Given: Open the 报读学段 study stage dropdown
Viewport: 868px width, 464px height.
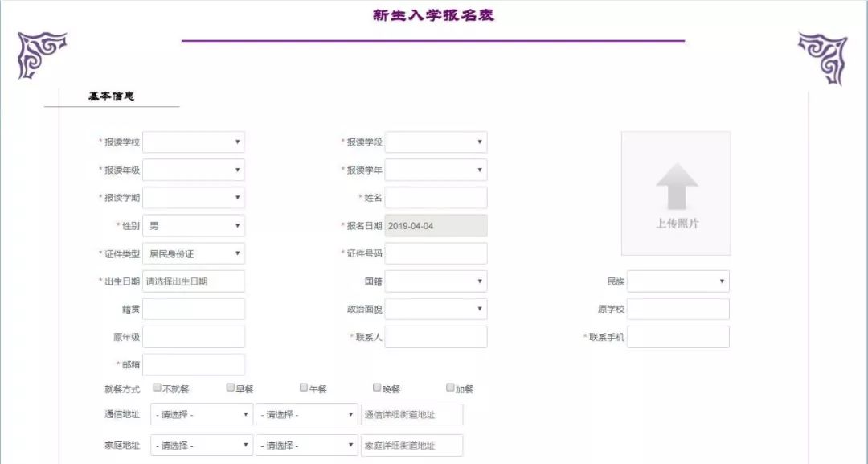Looking at the screenshot, I should (x=436, y=142).
